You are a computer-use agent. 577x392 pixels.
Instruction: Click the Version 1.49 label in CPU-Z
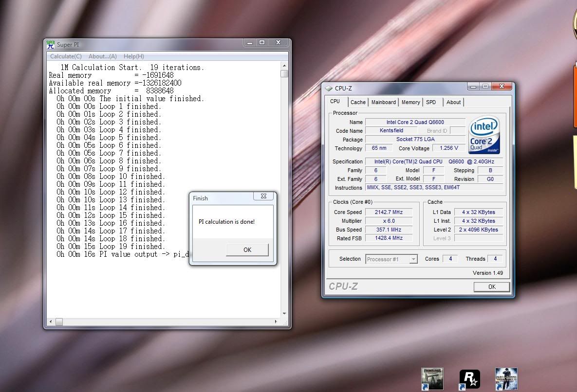point(487,272)
